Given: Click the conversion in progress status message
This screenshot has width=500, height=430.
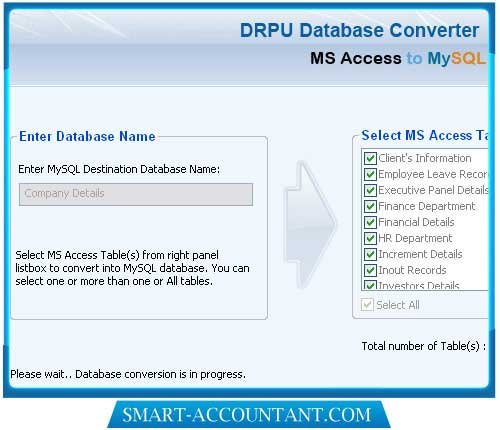Looking at the screenshot, I should pos(128,374).
